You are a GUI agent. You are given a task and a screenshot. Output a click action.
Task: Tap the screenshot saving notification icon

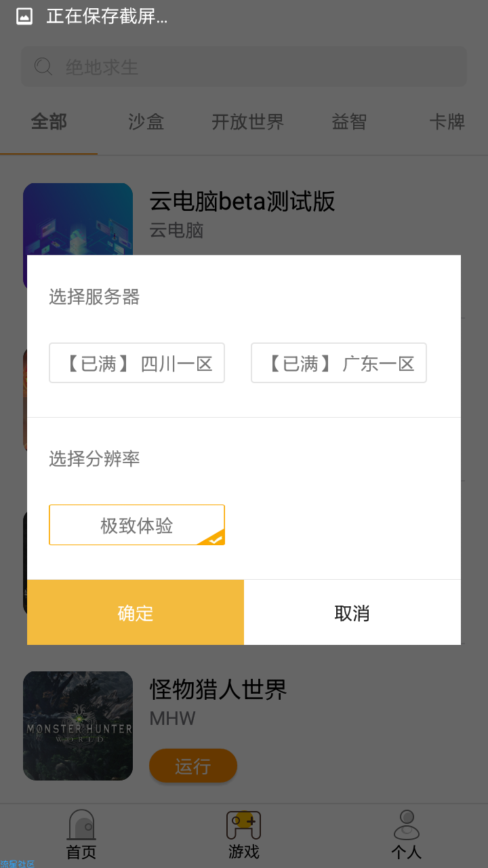[x=24, y=17]
